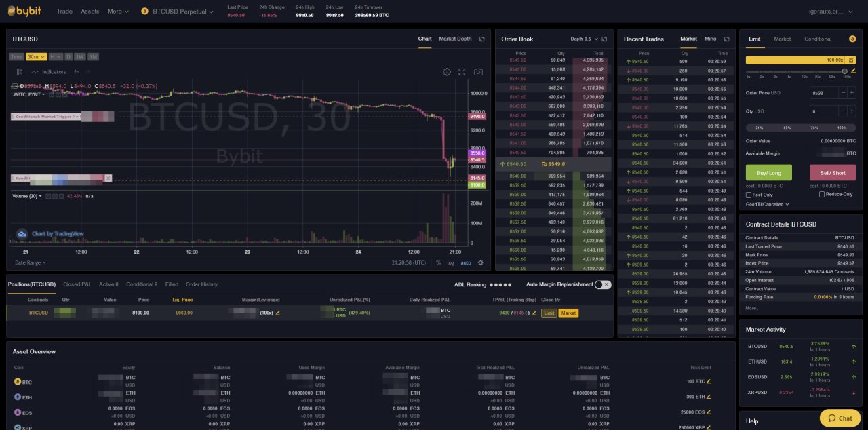Image resolution: width=868 pixels, height=430 pixels.
Task: Click BTC coin icon in Asset Overview
Action: pyautogui.click(x=18, y=382)
